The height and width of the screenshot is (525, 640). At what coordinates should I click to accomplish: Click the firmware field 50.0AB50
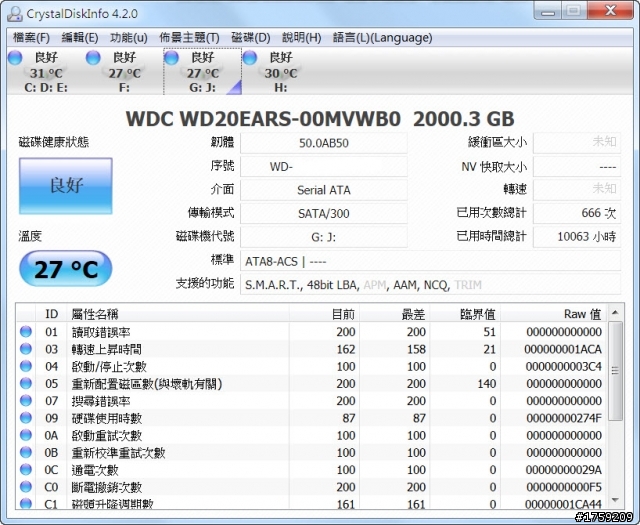pyautogui.click(x=324, y=143)
